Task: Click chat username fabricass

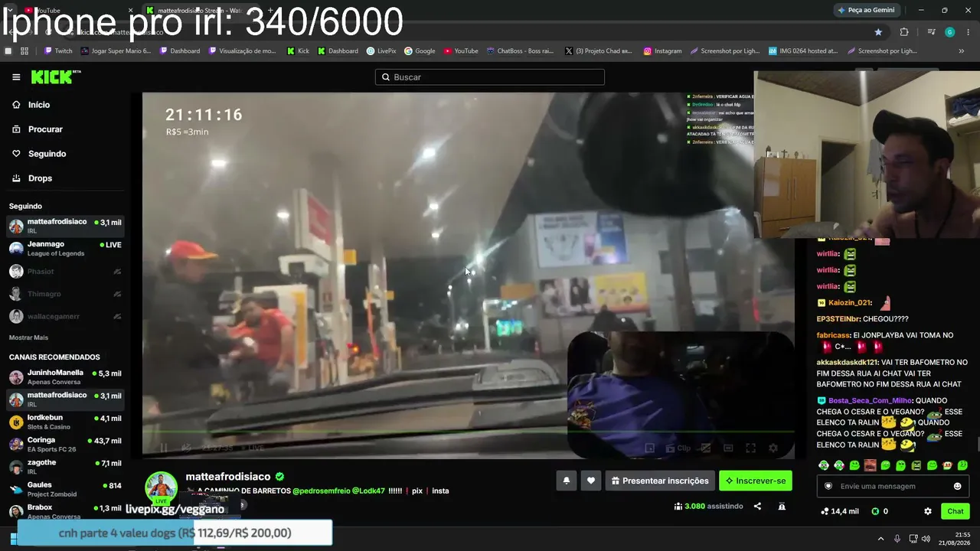Action: coord(833,335)
